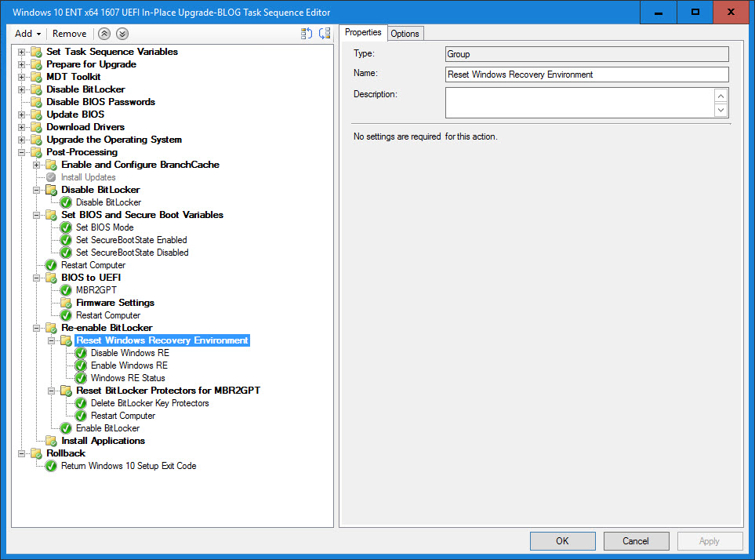Viewport: 755px width, 560px height.
Task: Click the Return Windows 10 Setup Exit Code icon
Action: (x=52, y=466)
